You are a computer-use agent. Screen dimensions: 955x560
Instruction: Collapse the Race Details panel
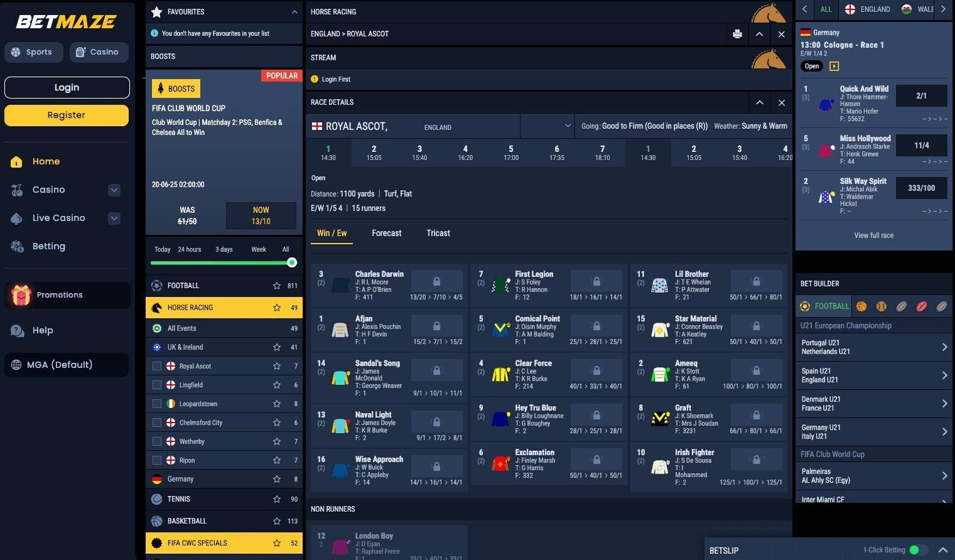pos(759,102)
